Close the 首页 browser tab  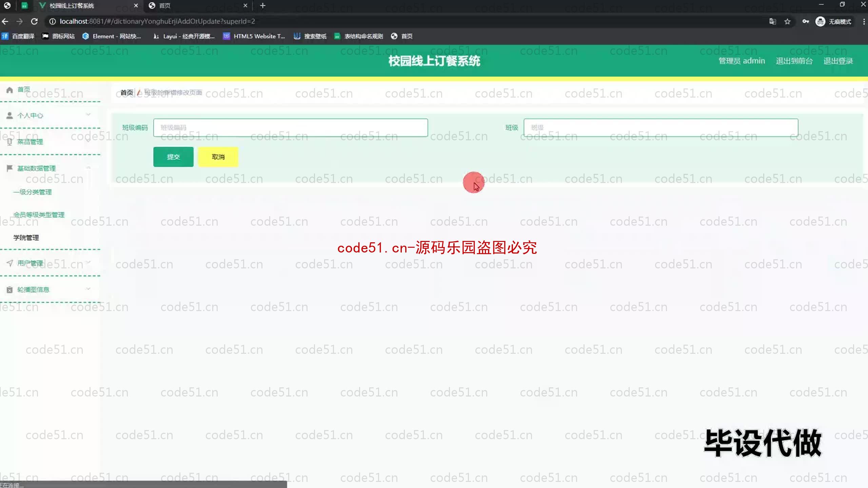245,5
